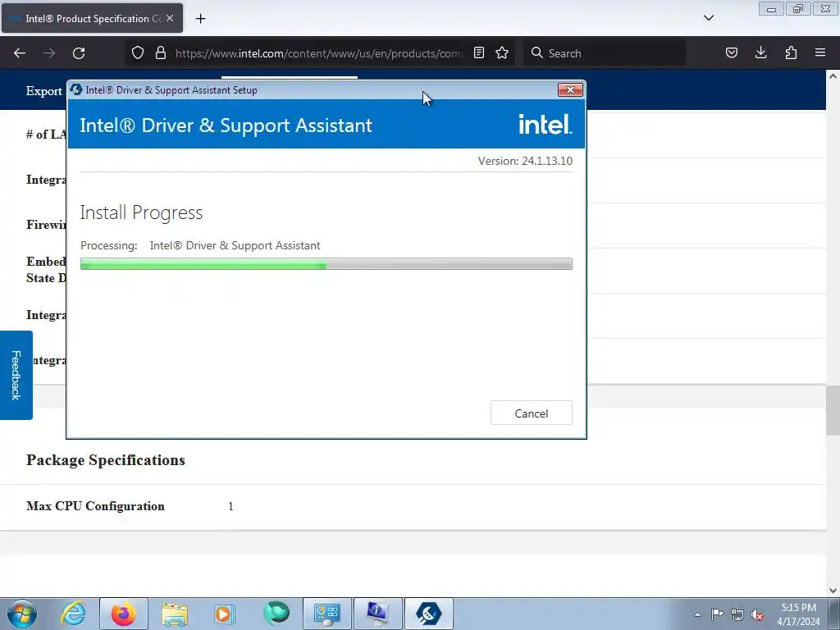The image size is (840, 630).
Task: Go back to the previous page in Firefox
Action: [x=20, y=53]
